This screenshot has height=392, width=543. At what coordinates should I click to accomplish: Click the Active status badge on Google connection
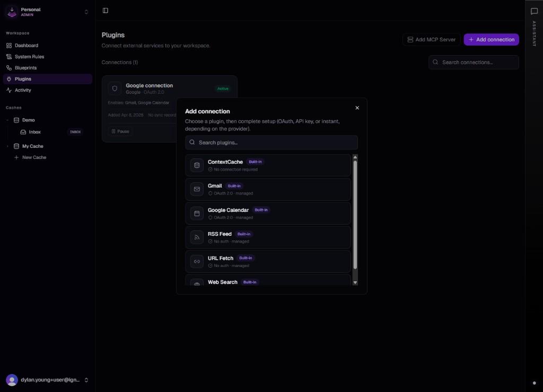click(x=223, y=88)
